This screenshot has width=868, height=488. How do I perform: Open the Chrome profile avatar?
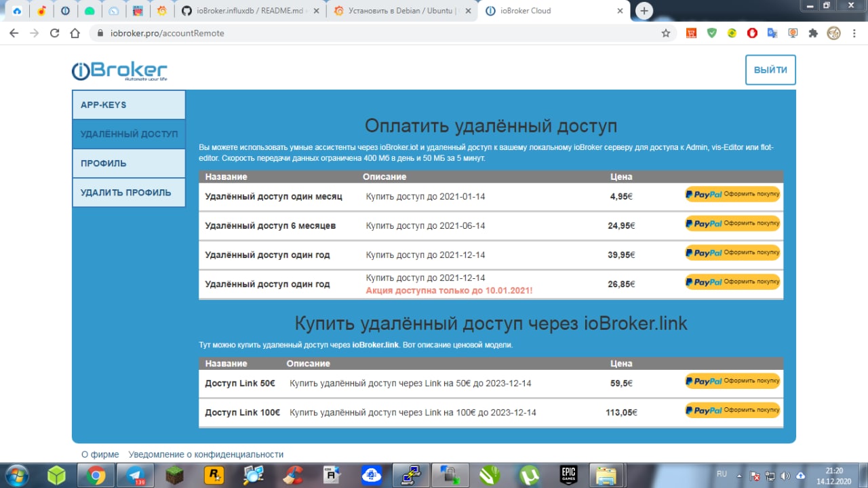[x=833, y=33]
